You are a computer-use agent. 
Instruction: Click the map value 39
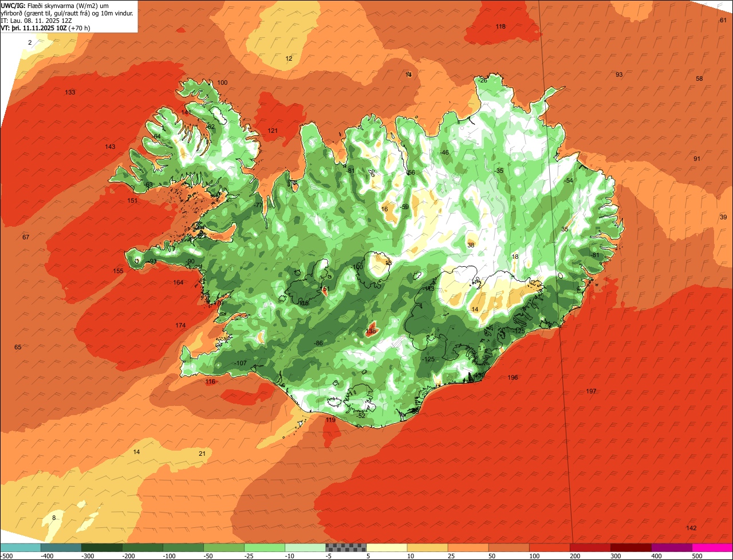723,217
